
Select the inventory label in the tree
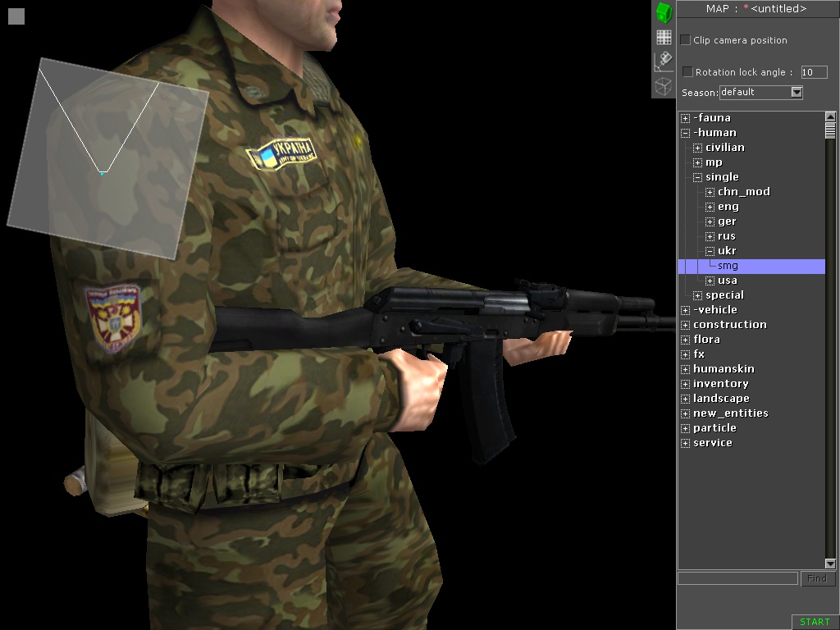721,384
